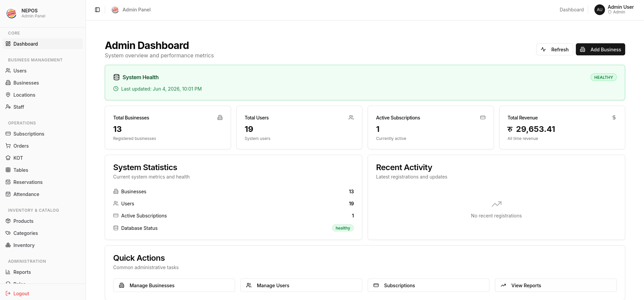Open Products in the sidebar
Image resolution: width=644 pixels, height=300 pixels.
click(x=43, y=221)
